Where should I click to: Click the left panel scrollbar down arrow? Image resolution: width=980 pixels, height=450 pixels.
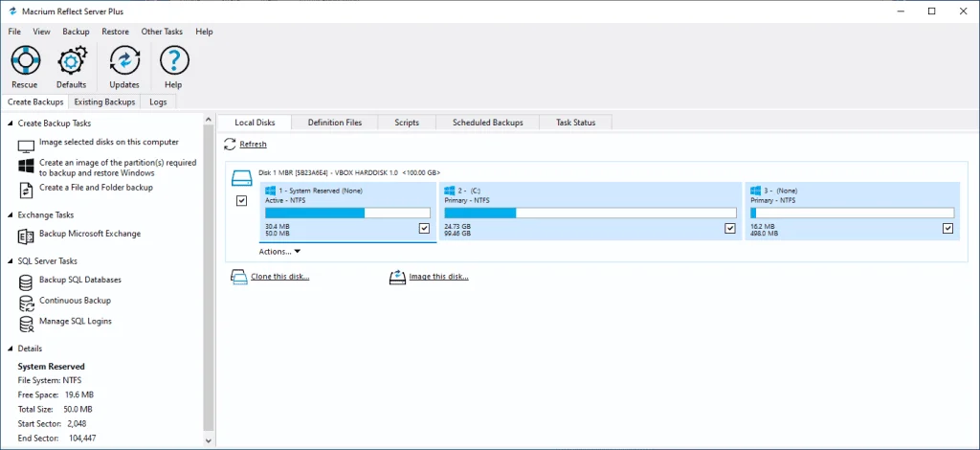point(209,440)
